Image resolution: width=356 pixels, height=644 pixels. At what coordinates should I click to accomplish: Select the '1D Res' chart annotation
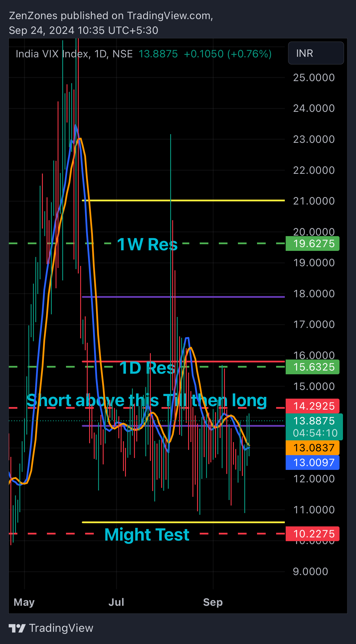(147, 368)
